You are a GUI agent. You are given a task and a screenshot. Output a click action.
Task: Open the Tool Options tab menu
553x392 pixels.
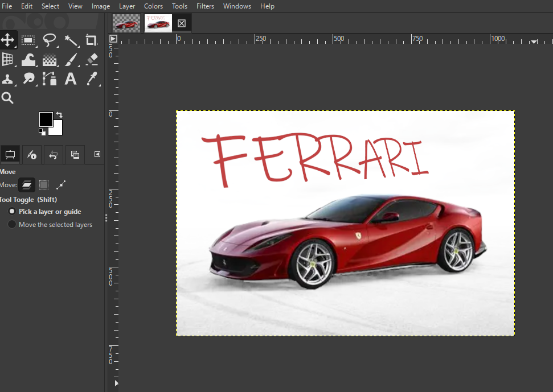click(96, 154)
